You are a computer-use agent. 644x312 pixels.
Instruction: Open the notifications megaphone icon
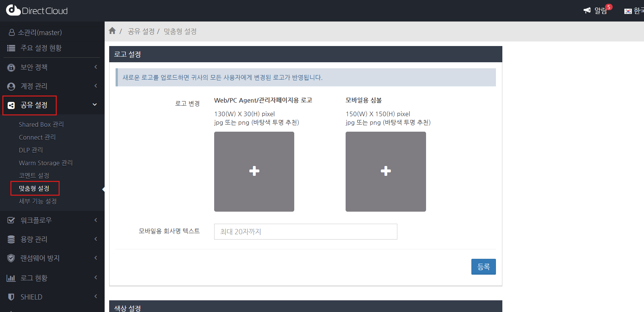point(587,11)
